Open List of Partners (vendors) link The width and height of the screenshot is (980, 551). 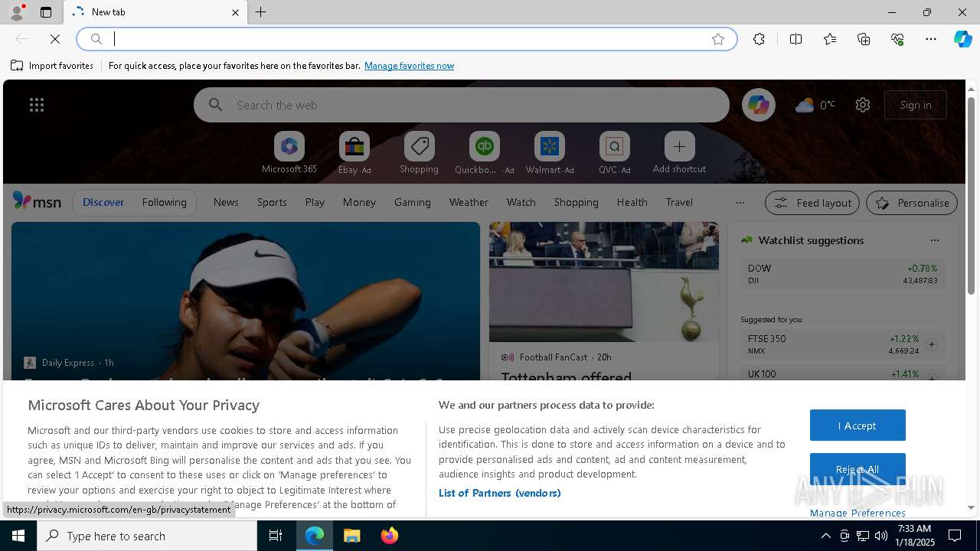[500, 493]
